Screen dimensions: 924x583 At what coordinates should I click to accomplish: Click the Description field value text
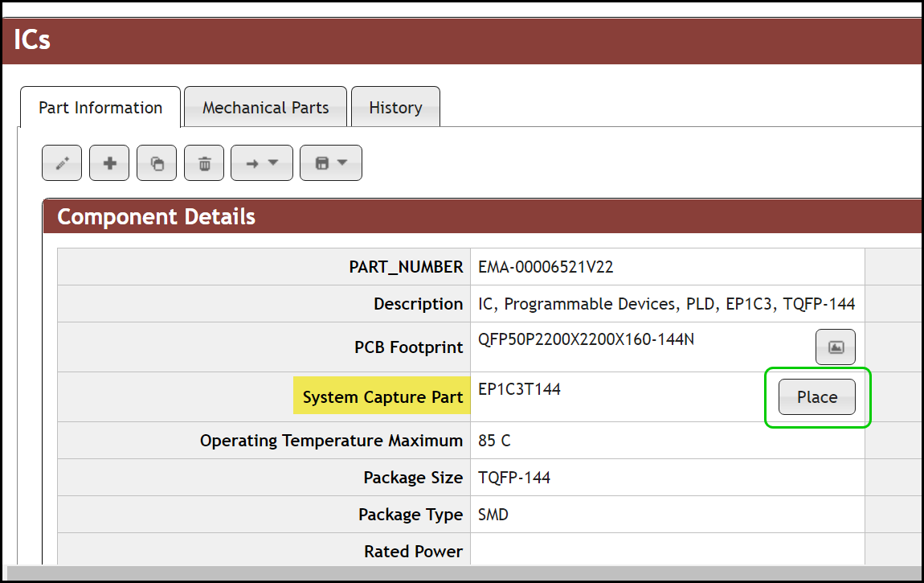coord(666,305)
